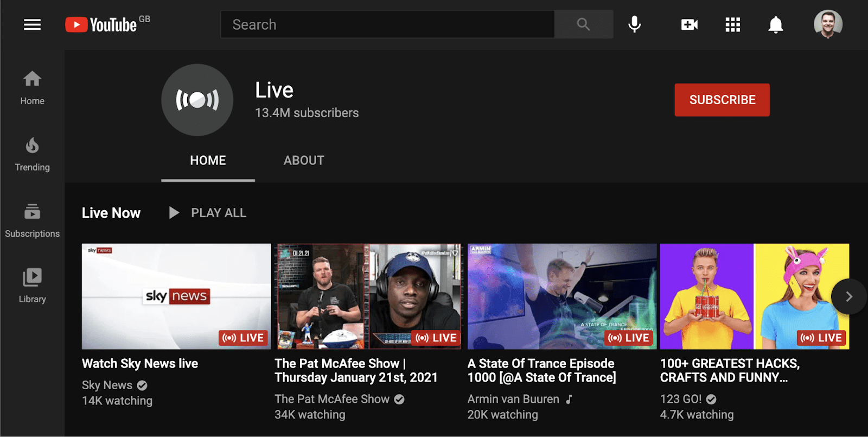Click the search magnifier button
This screenshot has width=868, height=437.
(583, 24)
